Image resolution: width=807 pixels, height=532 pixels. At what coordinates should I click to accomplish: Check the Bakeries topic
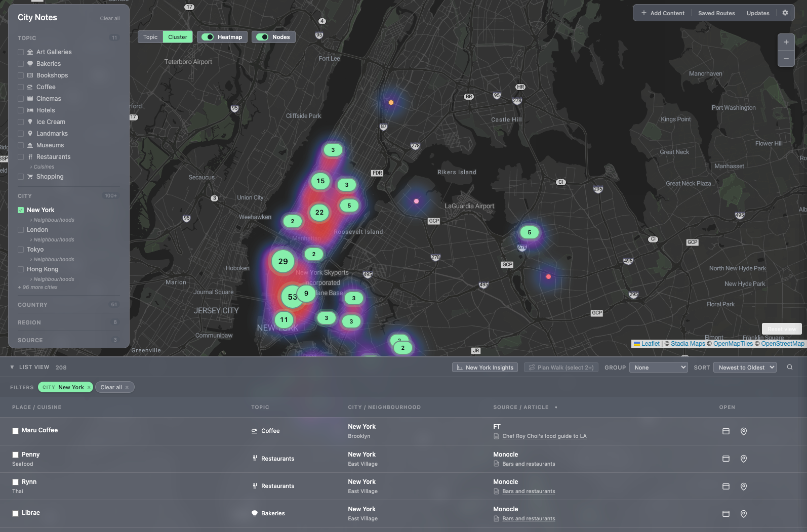tap(21, 63)
